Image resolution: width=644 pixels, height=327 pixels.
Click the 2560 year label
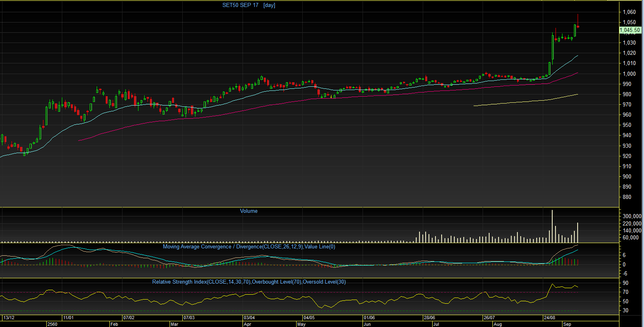tap(52, 325)
